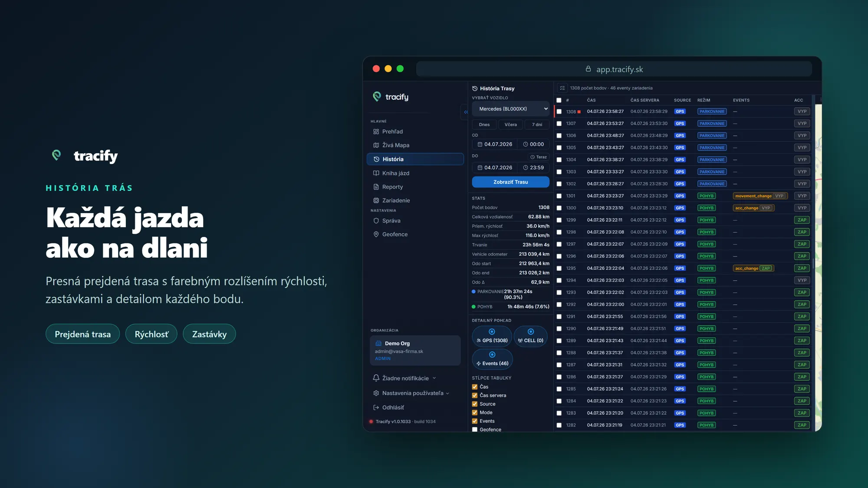The width and height of the screenshot is (868, 488).
Task: Select the Dnes quick range
Action: click(484, 124)
